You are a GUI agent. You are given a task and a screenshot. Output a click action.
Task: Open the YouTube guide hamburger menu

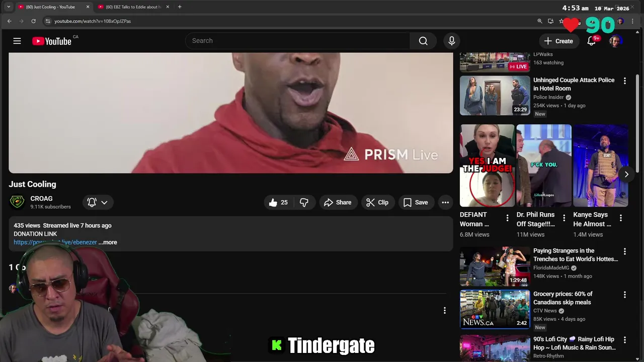(x=17, y=41)
